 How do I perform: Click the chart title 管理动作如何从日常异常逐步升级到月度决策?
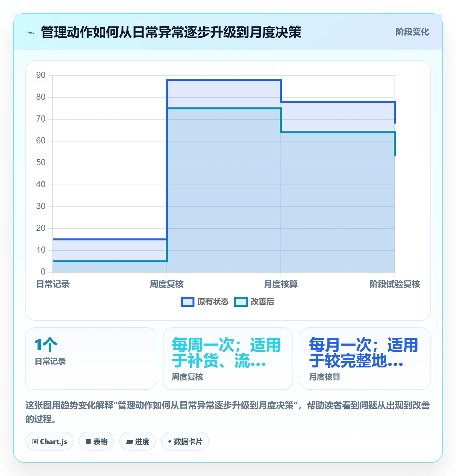(171, 32)
